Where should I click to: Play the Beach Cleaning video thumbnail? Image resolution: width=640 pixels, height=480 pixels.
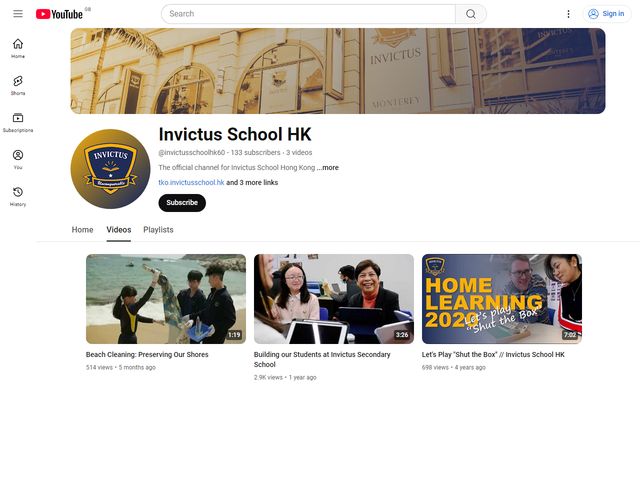pyautogui.click(x=166, y=299)
